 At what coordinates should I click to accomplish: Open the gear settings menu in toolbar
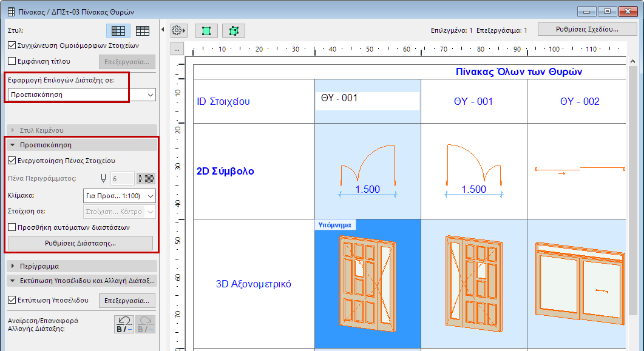click(x=178, y=30)
